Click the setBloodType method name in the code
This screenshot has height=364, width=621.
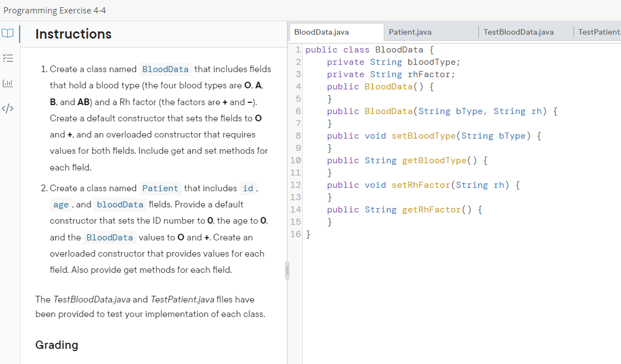coord(423,135)
